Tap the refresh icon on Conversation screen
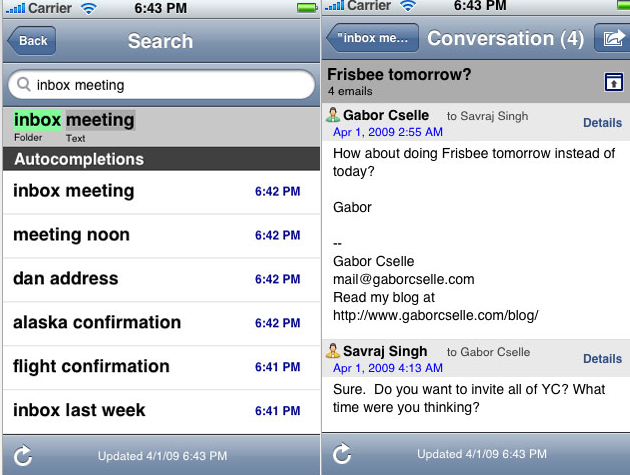 (x=342, y=455)
